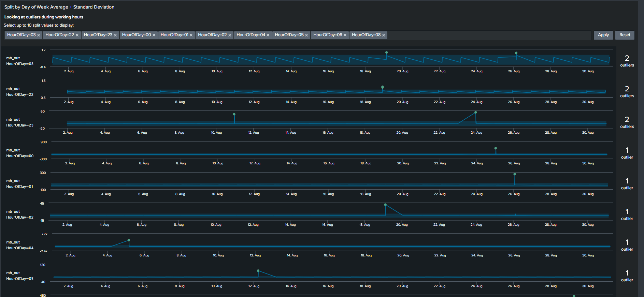The width and height of the screenshot is (644, 297).
Task: Select the outlier point in HourOfDay=22 chart
Action: (383, 87)
